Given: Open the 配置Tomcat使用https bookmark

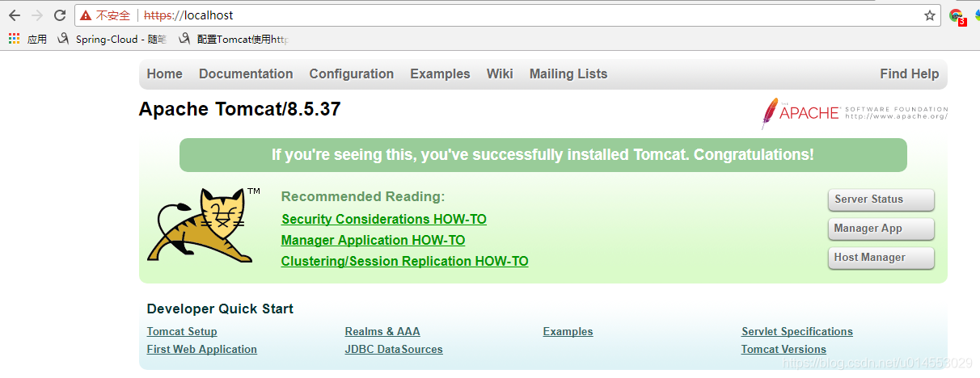Looking at the screenshot, I should tap(234, 39).
